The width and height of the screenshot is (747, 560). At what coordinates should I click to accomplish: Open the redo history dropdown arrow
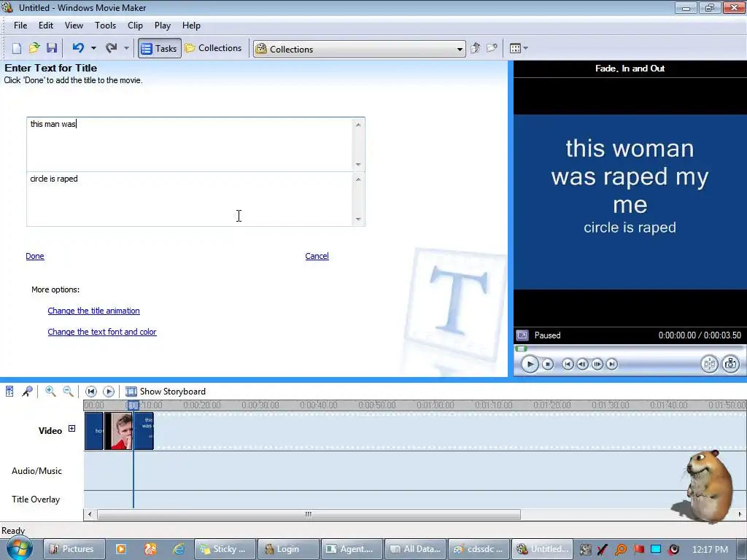[x=126, y=48]
